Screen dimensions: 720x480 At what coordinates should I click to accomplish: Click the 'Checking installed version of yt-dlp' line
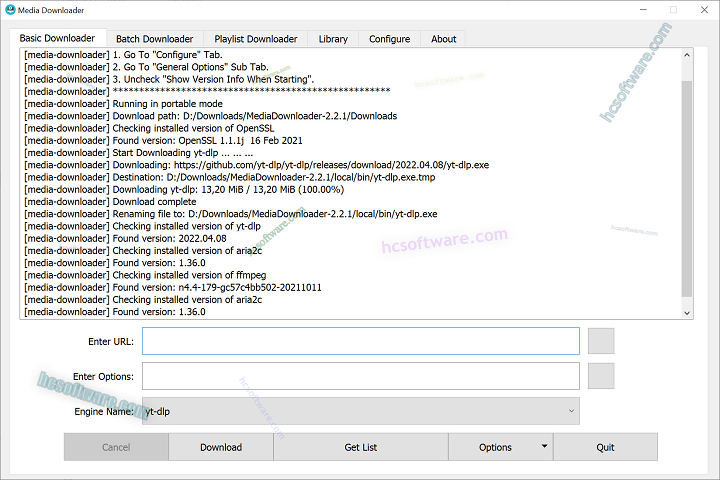click(x=142, y=226)
